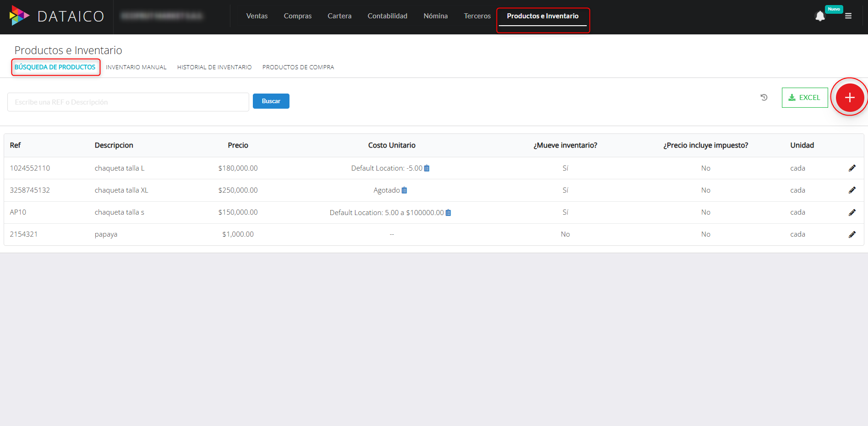Click the clipboard icon on the AP10 row
Viewport: 868px width, 426px height.
tap(448, 212)
